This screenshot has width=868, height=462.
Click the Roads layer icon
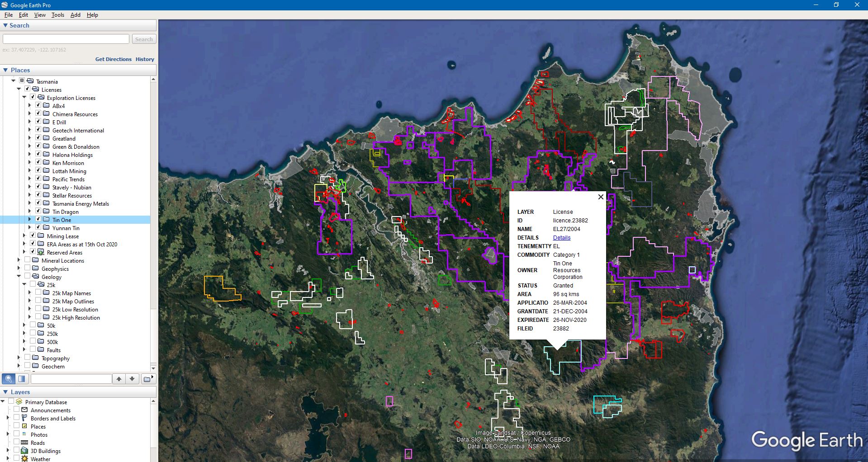(x=24, y=443)
